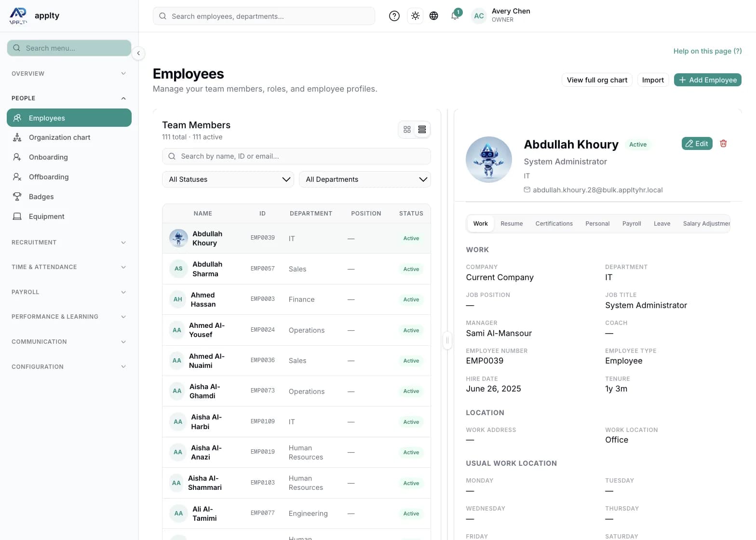Open the All Statuses dropdown
Image resolution: width=756 pixels, height=540 pixels.
[x=228, y=179]
